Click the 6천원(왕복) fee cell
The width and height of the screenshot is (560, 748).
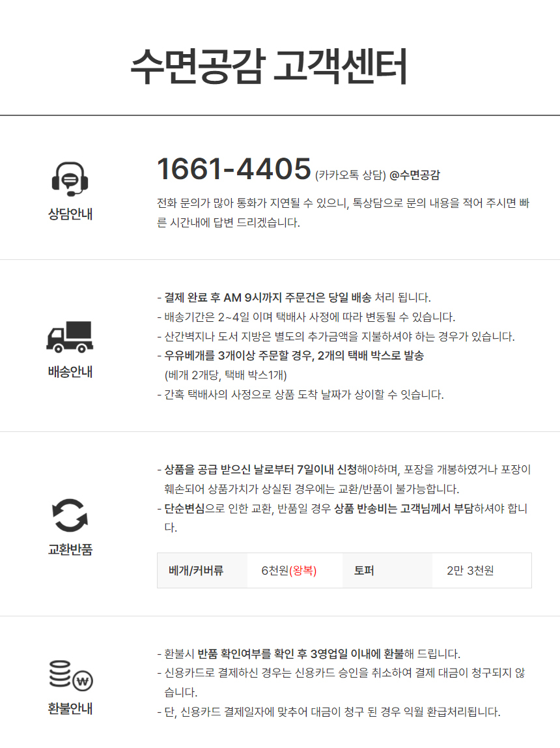288,571
